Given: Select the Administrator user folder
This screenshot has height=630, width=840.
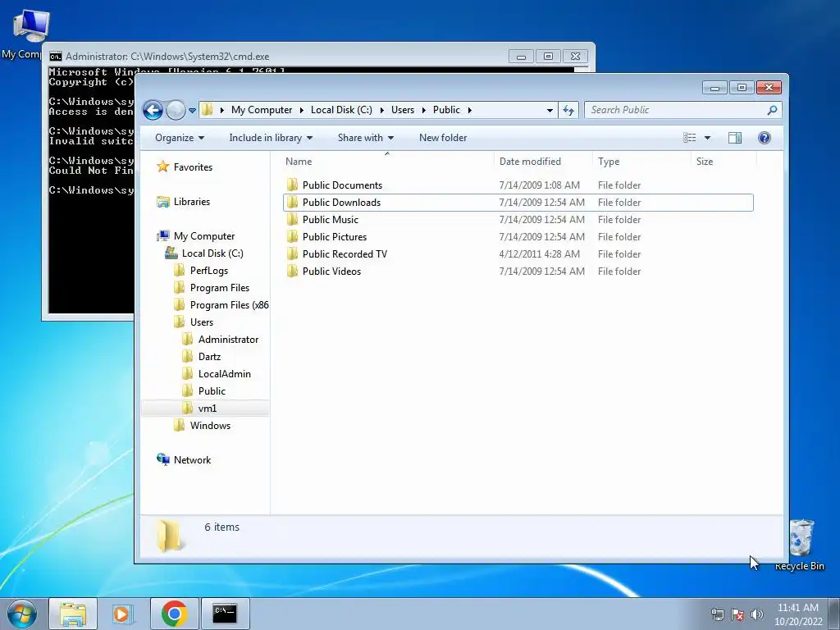Looking at the screenshot, I should click(x=221, y=339).
